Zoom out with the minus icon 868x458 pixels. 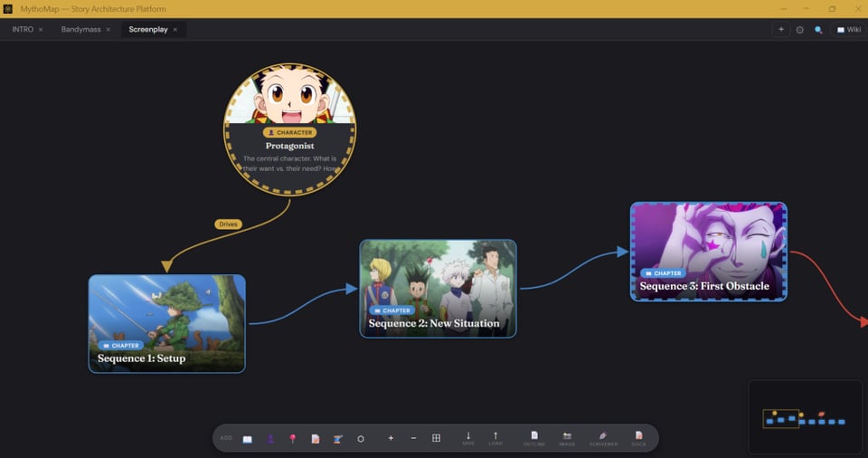(413, 438)
